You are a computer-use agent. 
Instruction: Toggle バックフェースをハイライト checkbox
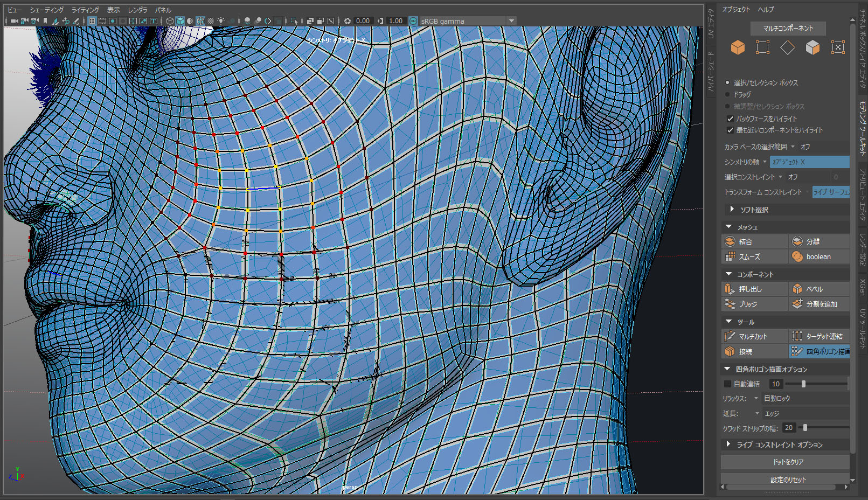730,119
